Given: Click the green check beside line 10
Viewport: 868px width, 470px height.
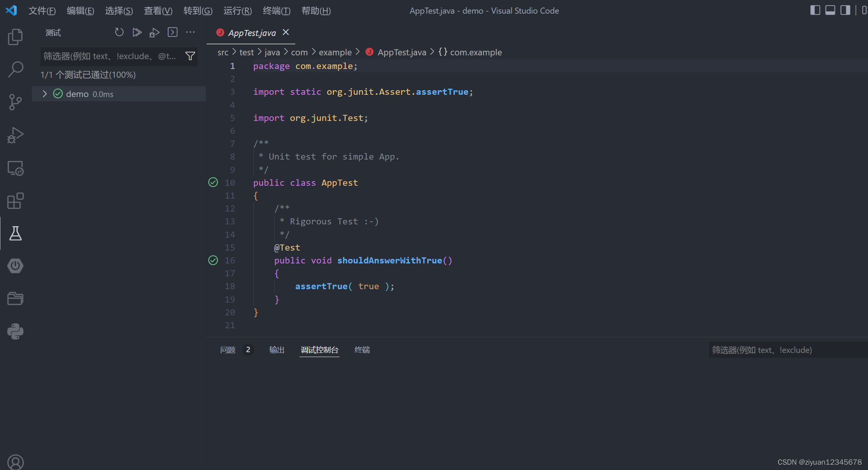Looking at the screenshot, I should click(213, 182).
